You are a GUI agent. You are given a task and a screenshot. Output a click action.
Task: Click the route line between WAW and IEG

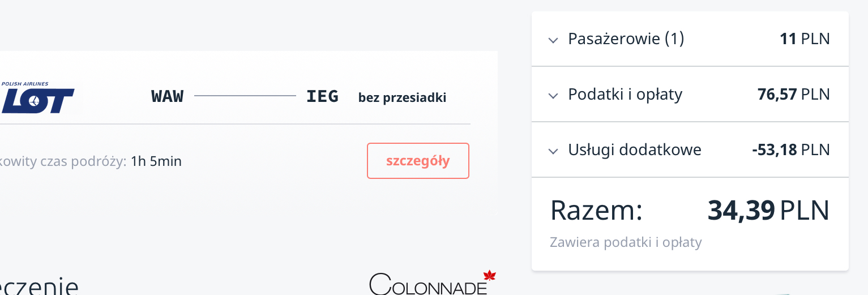(x=245, y=96)
